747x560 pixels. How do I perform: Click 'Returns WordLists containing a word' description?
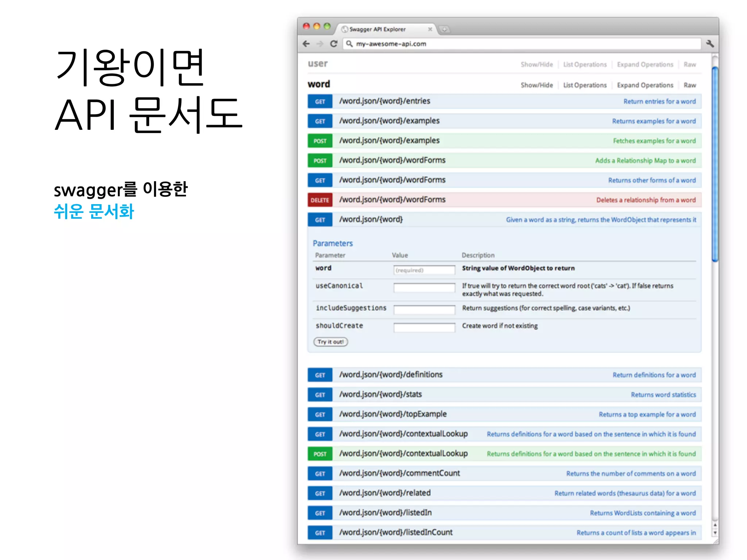pos(643,513)
